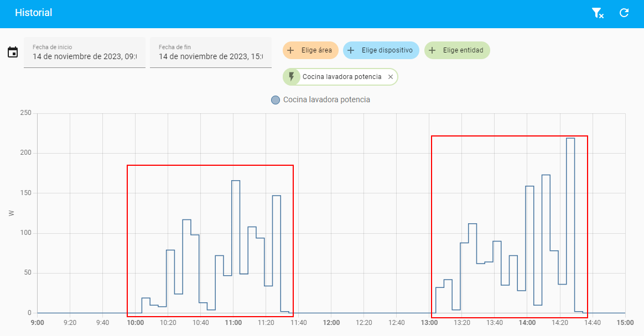Select the Cocina lavadora potencia chip label
644x336 pixels.
pyautogui.click(x=342, y=77)
